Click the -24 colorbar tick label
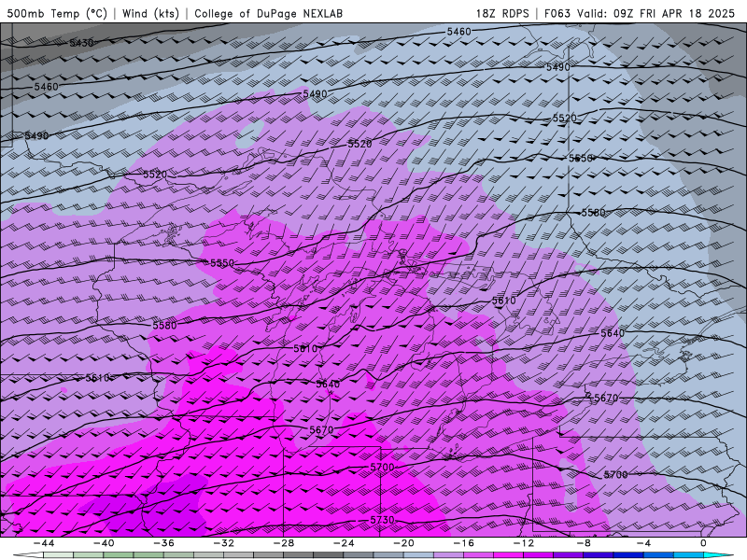The height and width of the screenshot is (560, 747). pyautogui.click(x=344, y=543)
